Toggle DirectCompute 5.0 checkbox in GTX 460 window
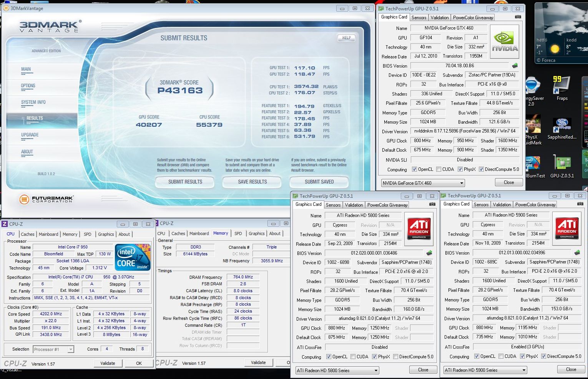 (x=481, y=169)
